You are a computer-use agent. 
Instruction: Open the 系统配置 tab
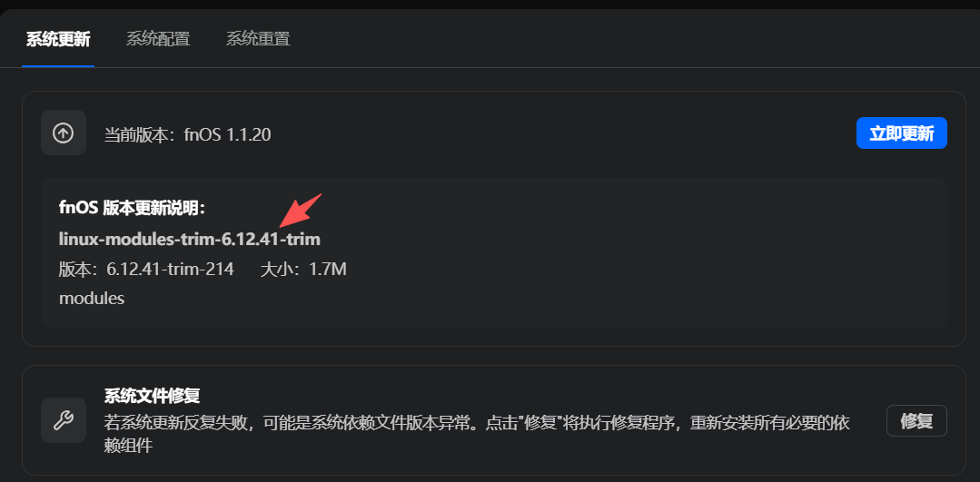click(158, 39)
